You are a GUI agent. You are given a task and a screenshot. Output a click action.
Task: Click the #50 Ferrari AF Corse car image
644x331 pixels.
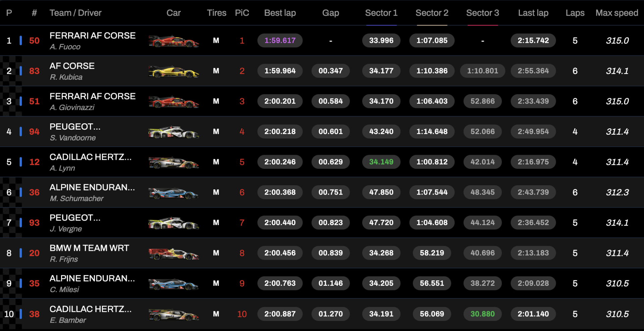tap(174, 41)
